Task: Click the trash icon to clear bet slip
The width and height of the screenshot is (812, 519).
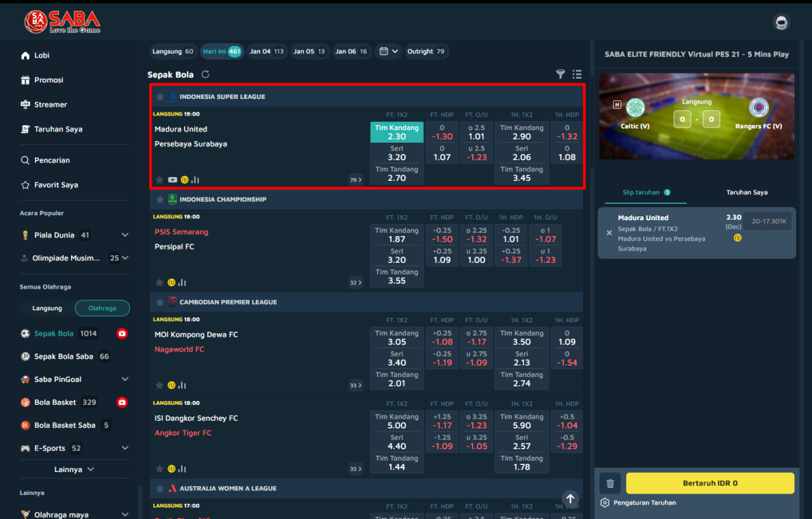Action: point(610,483)
